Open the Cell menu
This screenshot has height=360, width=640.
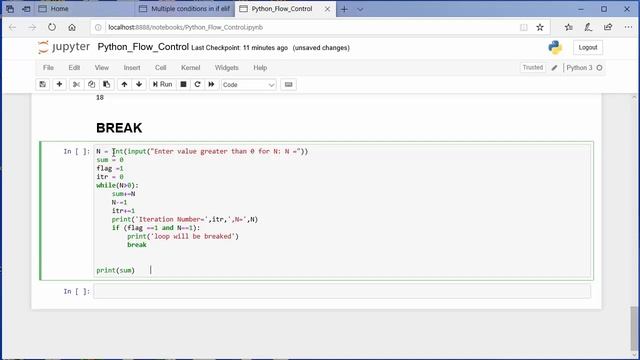pyautogui.click(x=160, y=68)
